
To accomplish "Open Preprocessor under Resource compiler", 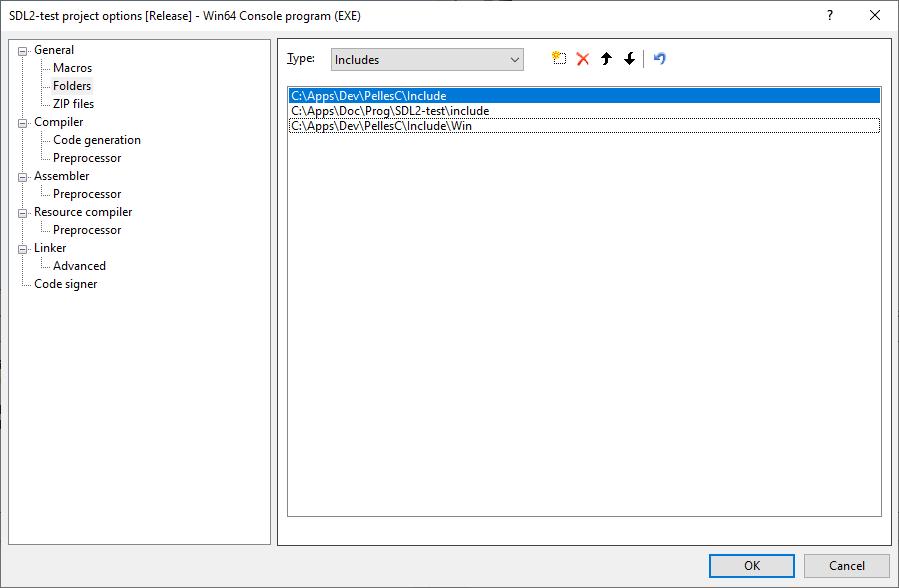I will [87, 230].
